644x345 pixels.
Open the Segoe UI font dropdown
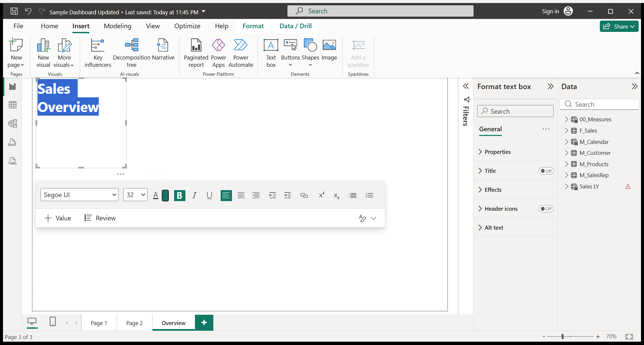79,195
